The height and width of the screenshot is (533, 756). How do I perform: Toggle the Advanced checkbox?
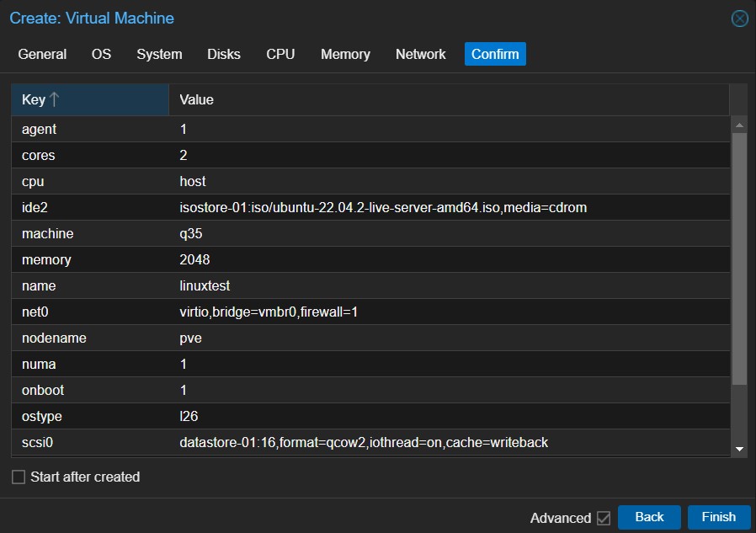coord(603,518)
